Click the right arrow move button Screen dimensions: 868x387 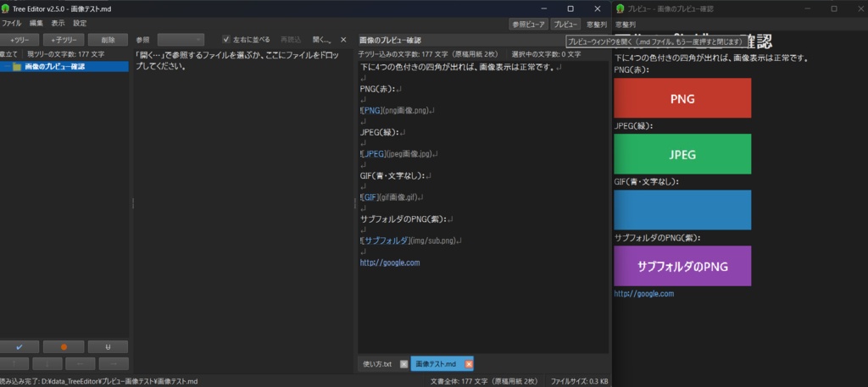point(114,364)
